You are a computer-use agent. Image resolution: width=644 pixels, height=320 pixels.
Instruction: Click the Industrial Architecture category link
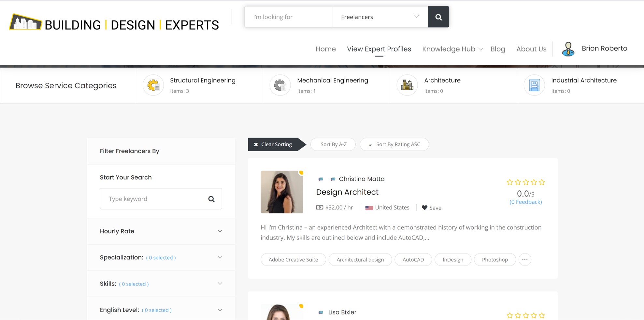pyautogui.click(x=584, y=80)
